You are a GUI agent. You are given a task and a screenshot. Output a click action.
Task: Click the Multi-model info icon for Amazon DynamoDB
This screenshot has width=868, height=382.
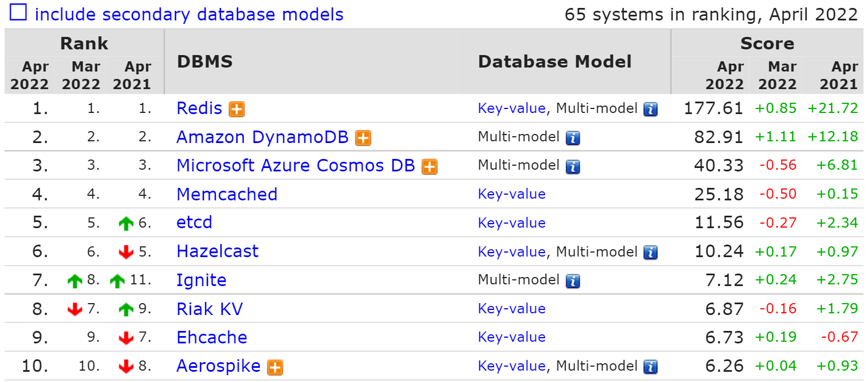[573, 138]
